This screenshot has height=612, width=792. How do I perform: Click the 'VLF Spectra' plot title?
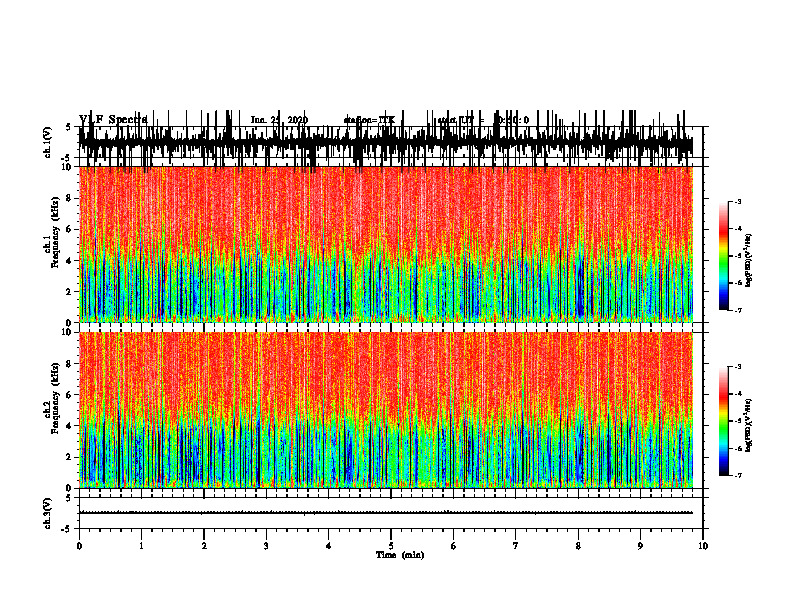pyautogui.click(x=113, y=119)
